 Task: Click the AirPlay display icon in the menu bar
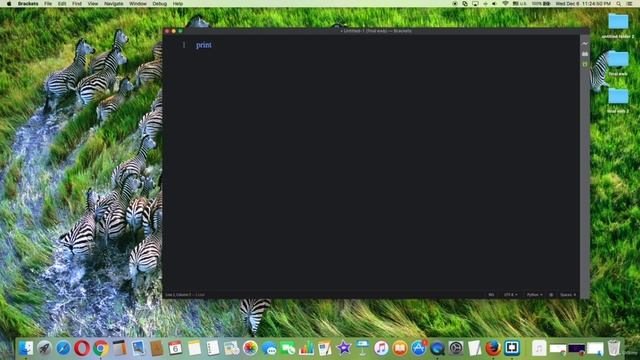[x=475, y=3]
